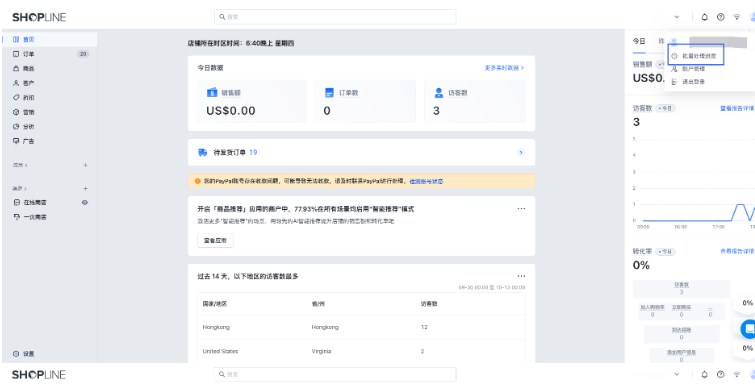Click the Virginia table cell
This screenshot has width=755, height=386.
(322, 351)
